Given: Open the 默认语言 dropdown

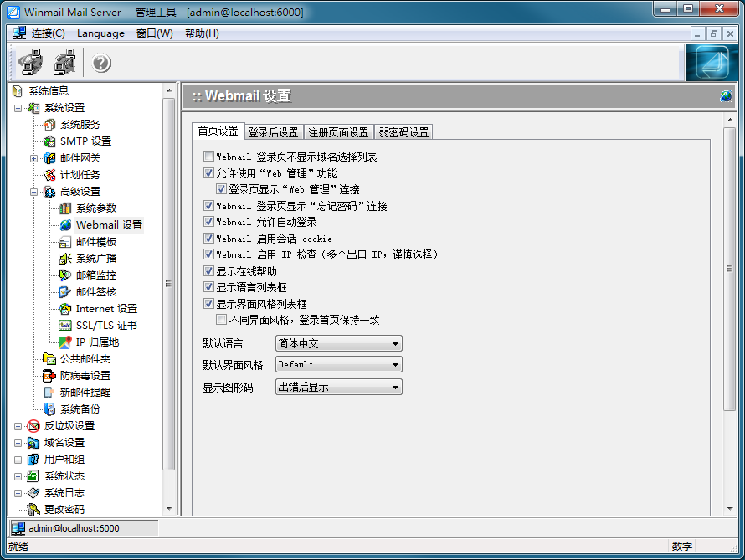Looking at the screenshot, I should tap(394, 343).
